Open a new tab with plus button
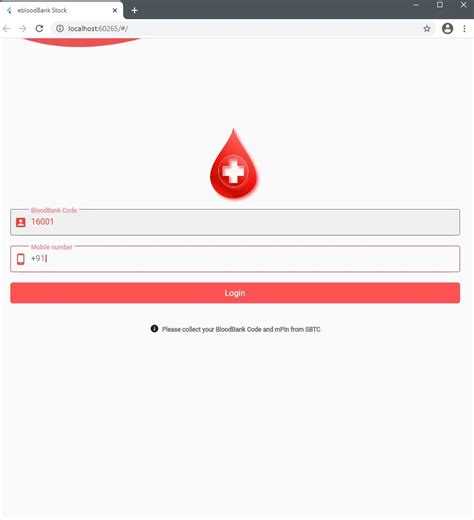474x520 pixels. tap(134, 11)
